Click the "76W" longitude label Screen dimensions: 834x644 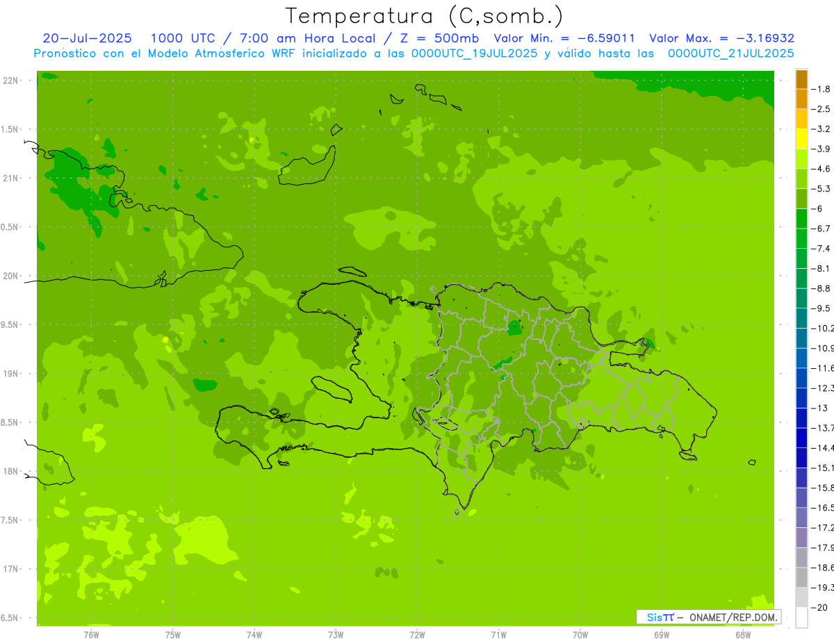(x=91, y=636)
